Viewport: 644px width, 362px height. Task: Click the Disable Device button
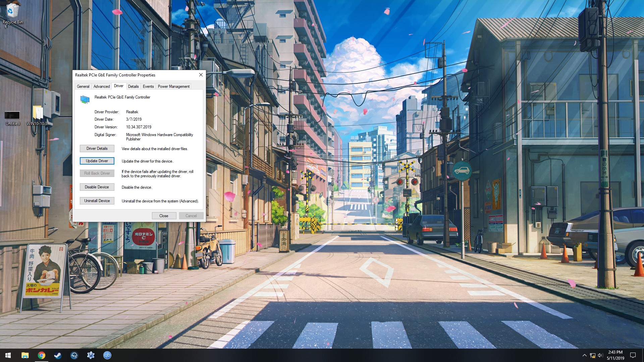pos(97,187)
